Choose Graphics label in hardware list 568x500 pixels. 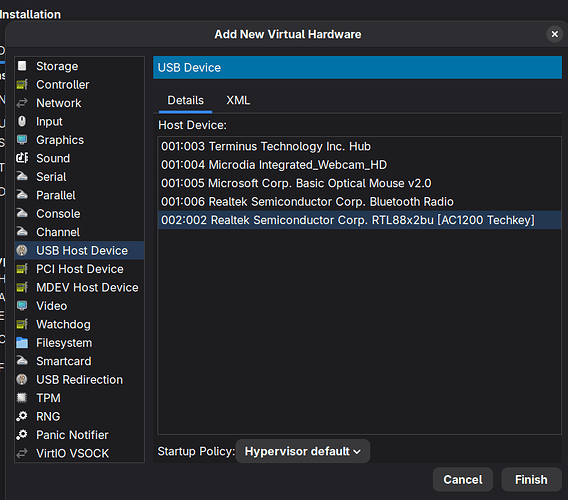pos(60,140)
